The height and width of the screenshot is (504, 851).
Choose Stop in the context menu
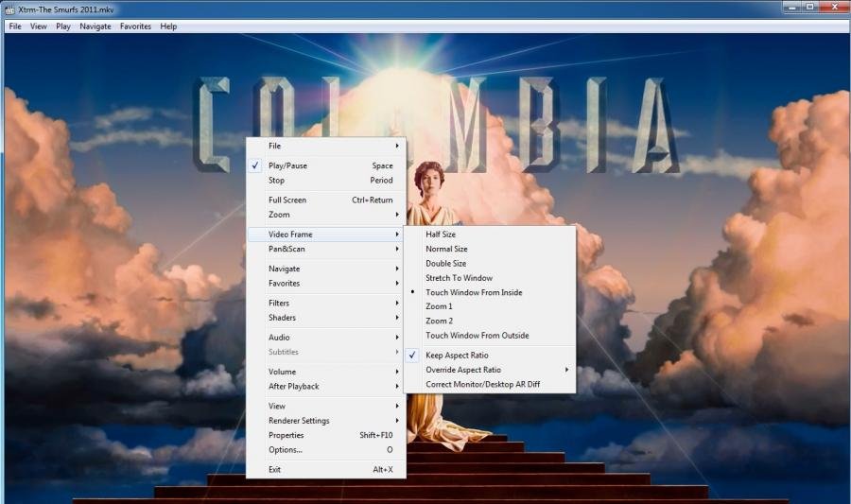tap(325, 180)
